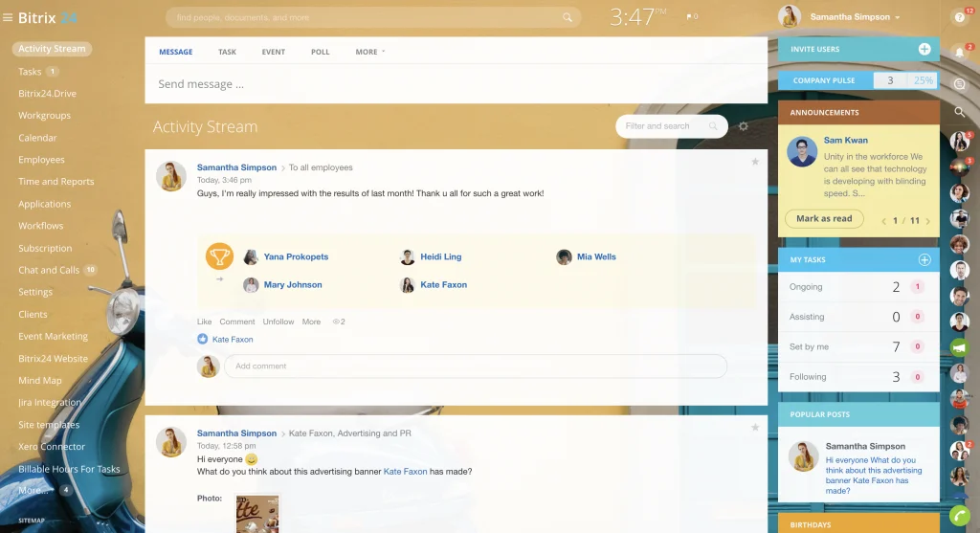
Task: Switch to the Poll tab
Action: point(320,52)
